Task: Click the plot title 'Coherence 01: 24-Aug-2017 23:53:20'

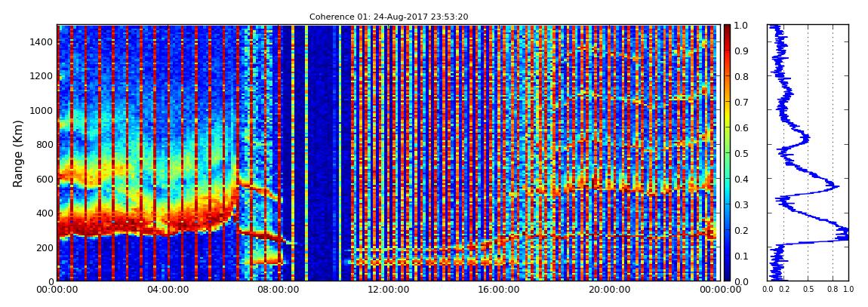Action: coord(389,17)
